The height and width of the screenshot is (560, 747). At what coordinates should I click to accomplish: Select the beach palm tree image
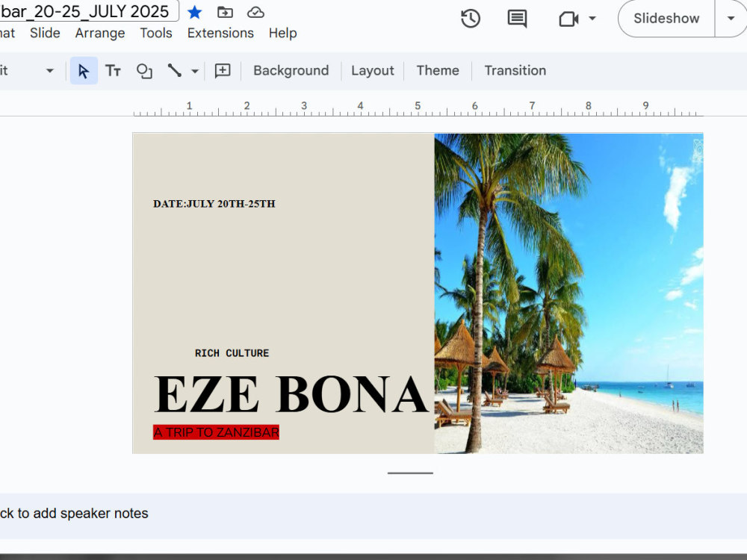click(568, 293)
